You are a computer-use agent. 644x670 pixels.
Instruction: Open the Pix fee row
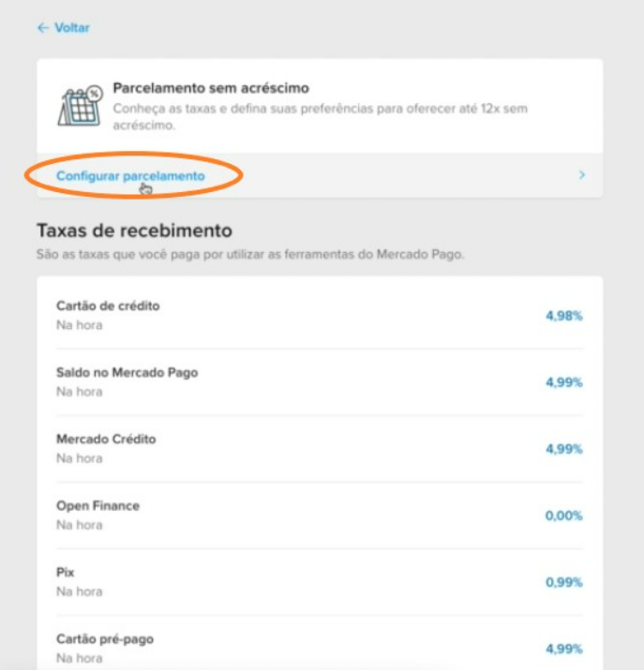click(x=320, y=582)
